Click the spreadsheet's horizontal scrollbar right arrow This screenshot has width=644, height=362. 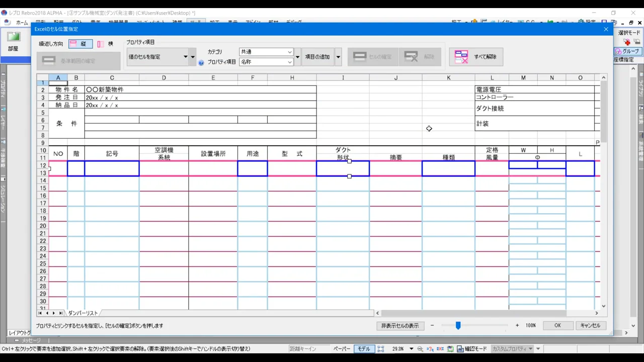pos(597,313)
